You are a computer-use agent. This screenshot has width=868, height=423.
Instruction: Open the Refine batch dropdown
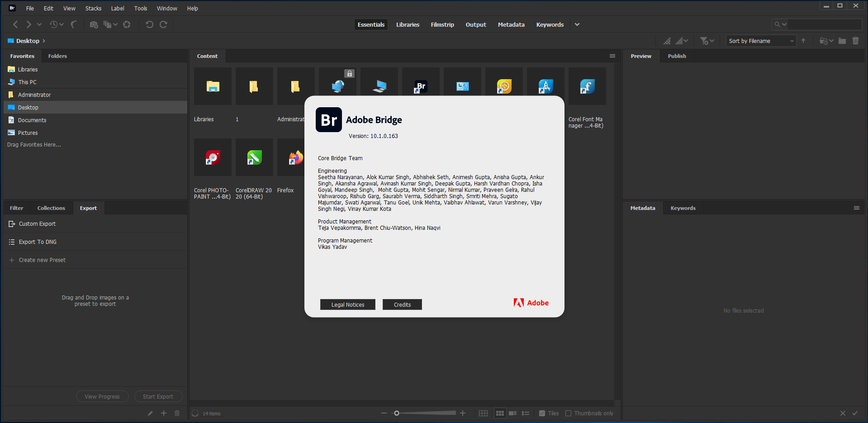[110, 24]
